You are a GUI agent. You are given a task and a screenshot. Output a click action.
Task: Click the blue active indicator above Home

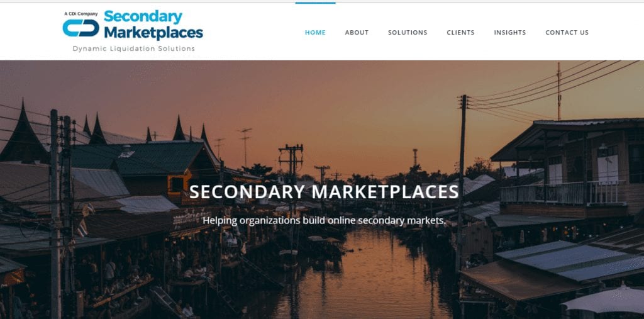[316, 3]
